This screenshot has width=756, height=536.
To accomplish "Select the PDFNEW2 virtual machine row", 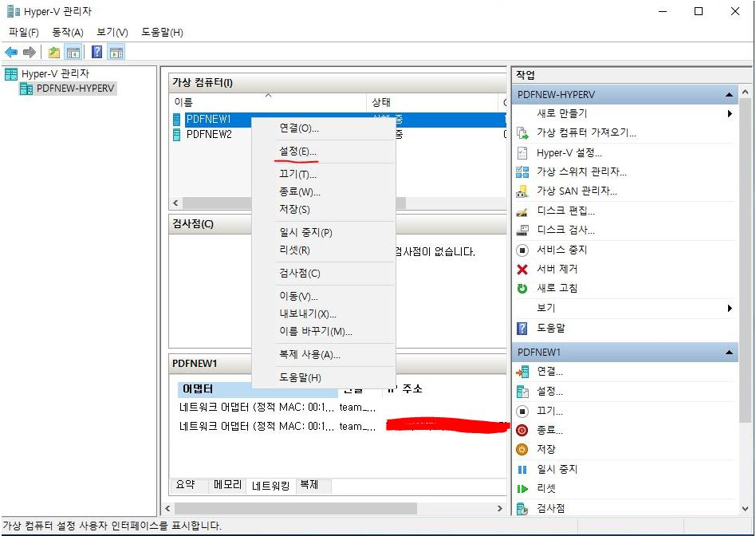I will click(339, 135).
